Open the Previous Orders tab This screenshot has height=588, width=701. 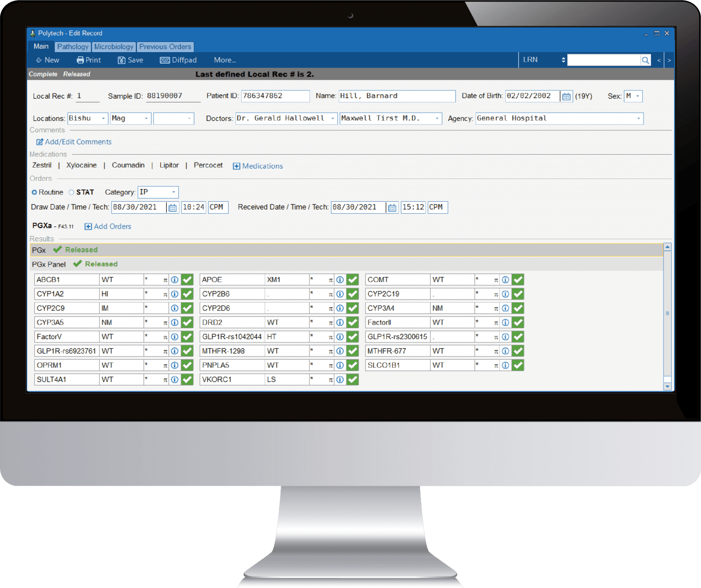click(165, 47)
